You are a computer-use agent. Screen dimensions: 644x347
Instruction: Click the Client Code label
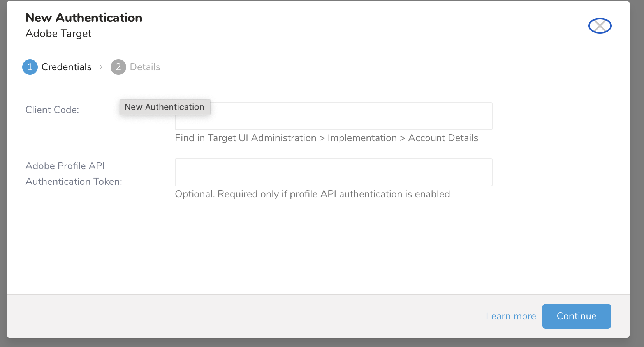pyautogui.click(x=52, y=110)
